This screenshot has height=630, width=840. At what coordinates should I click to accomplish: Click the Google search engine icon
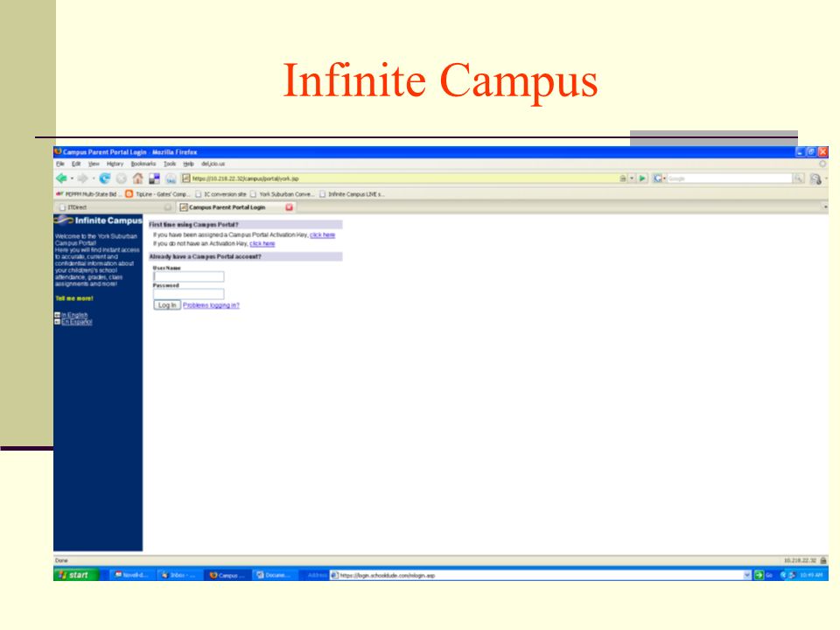pos(657,178)
